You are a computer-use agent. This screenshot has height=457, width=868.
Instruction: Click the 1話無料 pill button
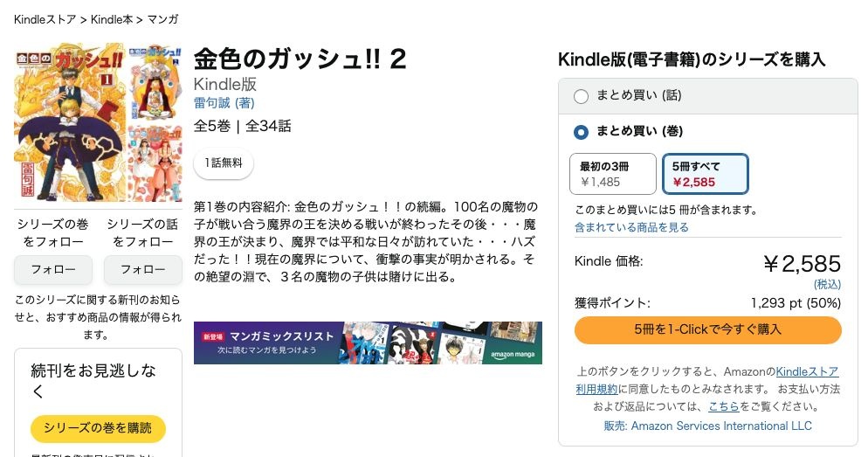[224, 163]
